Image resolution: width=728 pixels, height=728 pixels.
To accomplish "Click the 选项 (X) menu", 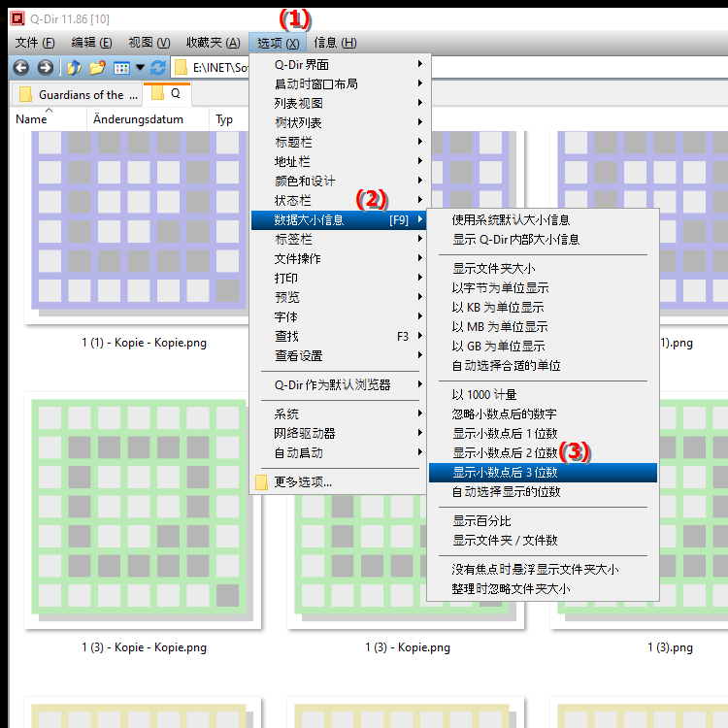I will [278, 43].
